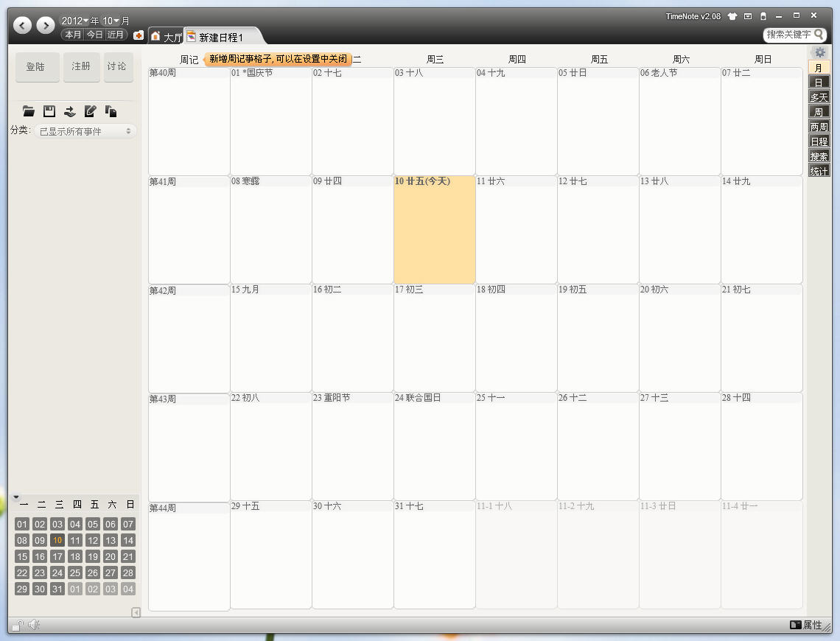The height and width of the screenshot is (641, 840).
Task: Open the folder icon to load a file
Action: click(x=29, y=111)
